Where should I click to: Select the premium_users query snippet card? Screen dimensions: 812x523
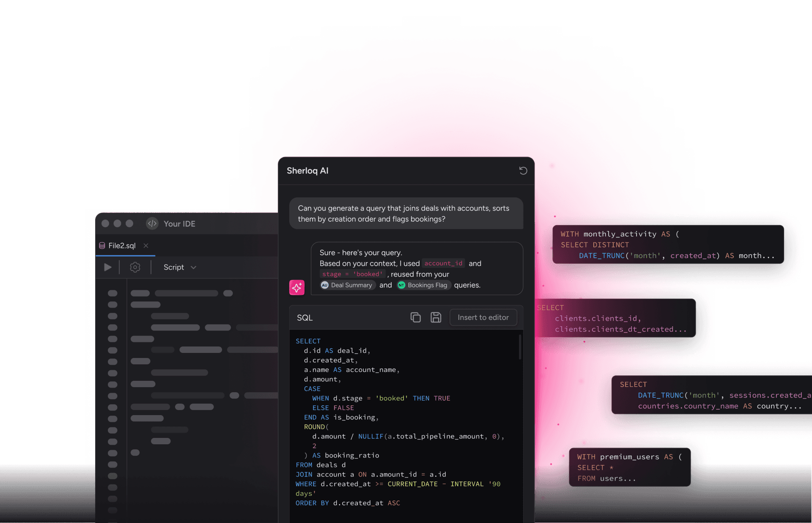(629, 468)
